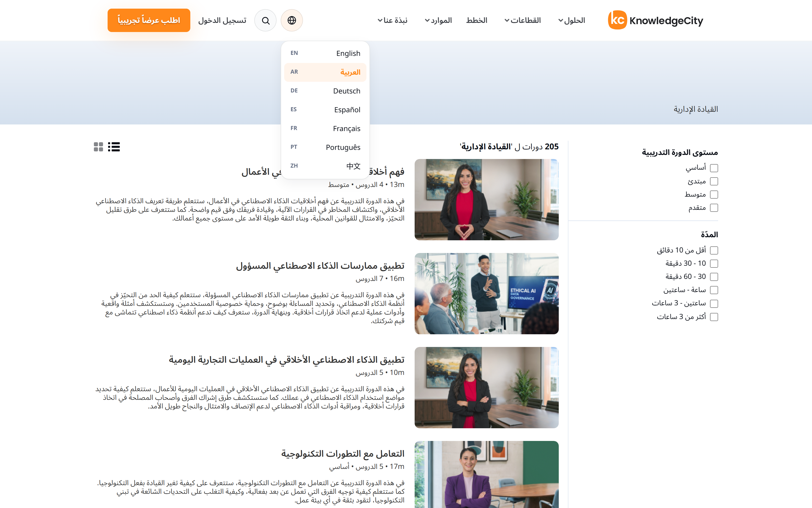Click thumbnail of woman in purple blazer
Viewport: 812px width, 508px height.
(x=486, y=474)
